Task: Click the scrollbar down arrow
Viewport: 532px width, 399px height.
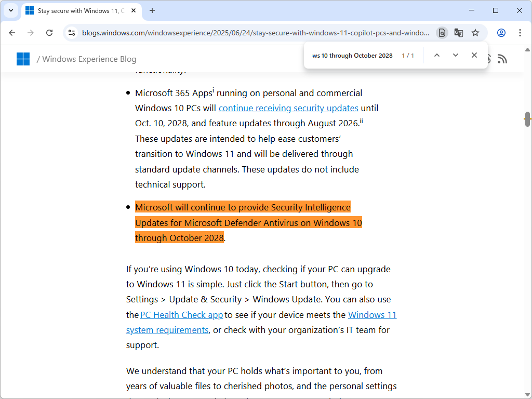Action: pos(528,395)
